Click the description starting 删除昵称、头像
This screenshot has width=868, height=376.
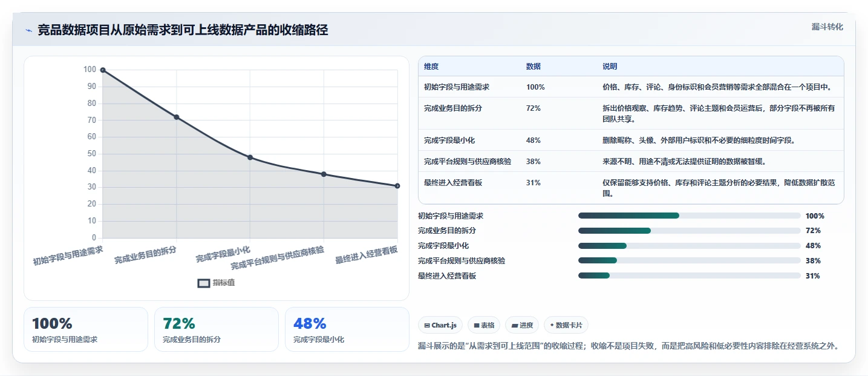(699, 140)
